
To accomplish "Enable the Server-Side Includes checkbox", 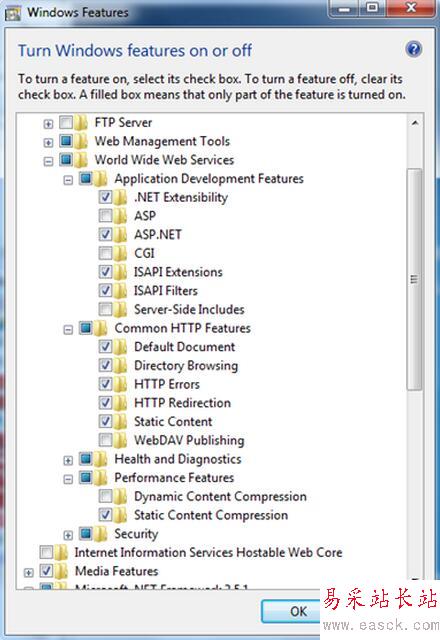I will coord(105,309).
